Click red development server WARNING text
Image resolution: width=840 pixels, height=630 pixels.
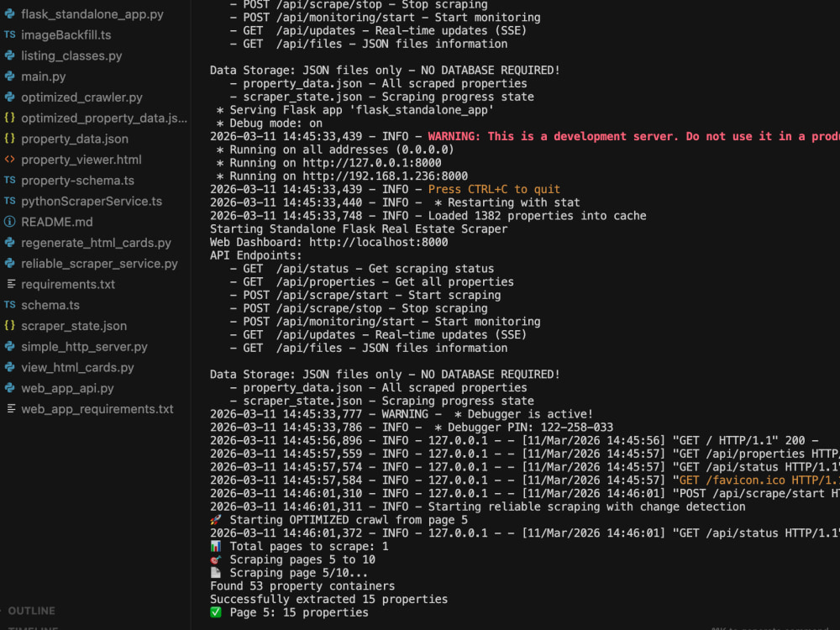coord(633,137)
